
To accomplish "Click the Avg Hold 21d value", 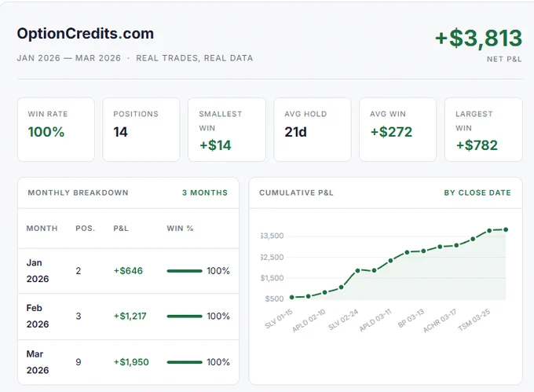I will tap(295, 132).
